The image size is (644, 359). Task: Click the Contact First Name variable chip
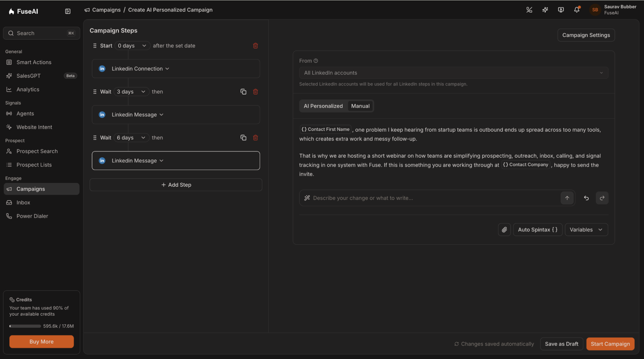(x=325, y=129)
